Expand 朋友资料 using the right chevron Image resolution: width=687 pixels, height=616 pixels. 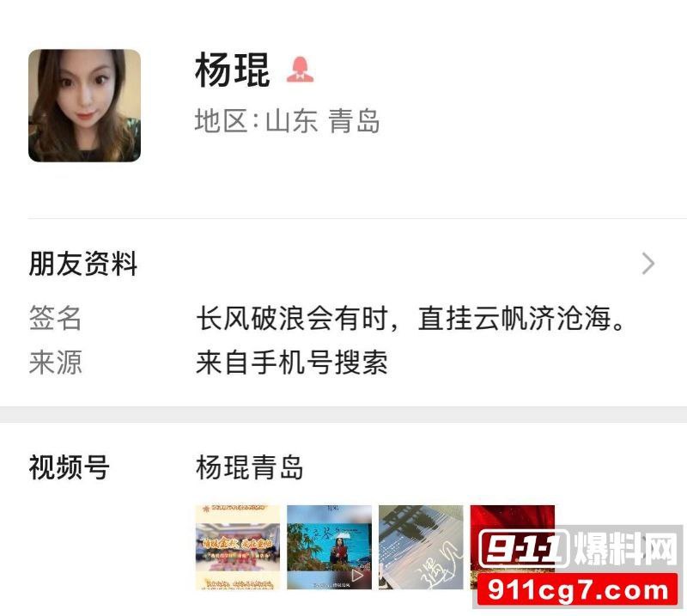click(648, 264)
